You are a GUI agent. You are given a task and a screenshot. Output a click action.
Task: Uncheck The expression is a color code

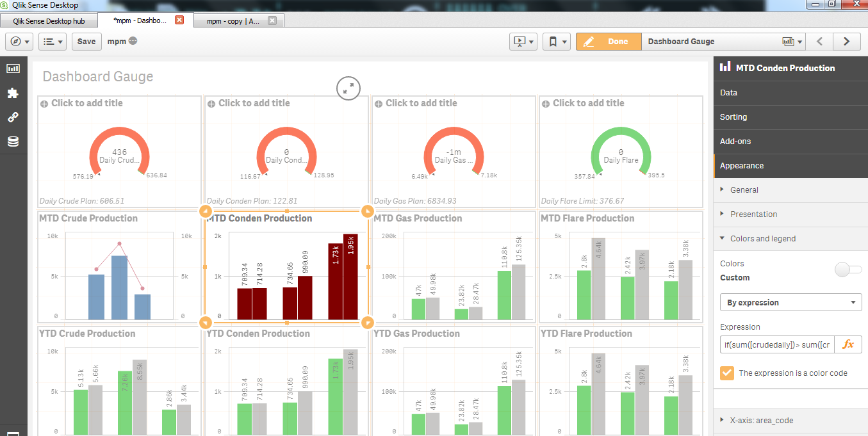(727, 373)
